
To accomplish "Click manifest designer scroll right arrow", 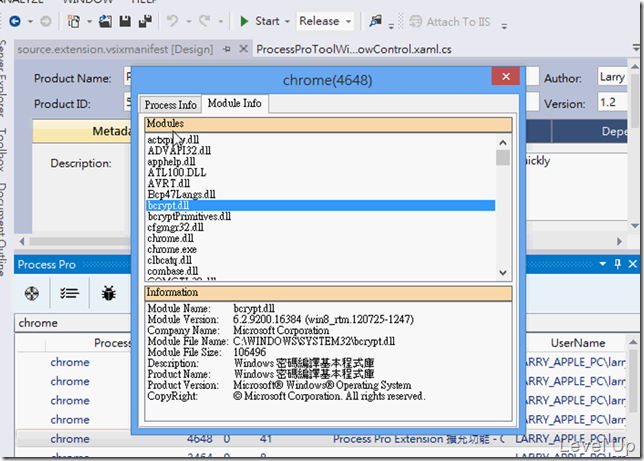I will (619, 242).
